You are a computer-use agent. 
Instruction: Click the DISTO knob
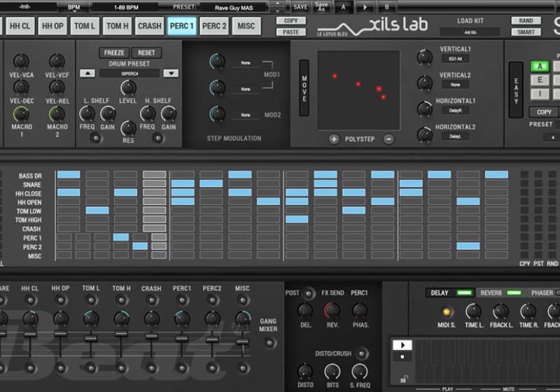pyautogui.click(x=305, y=372)
